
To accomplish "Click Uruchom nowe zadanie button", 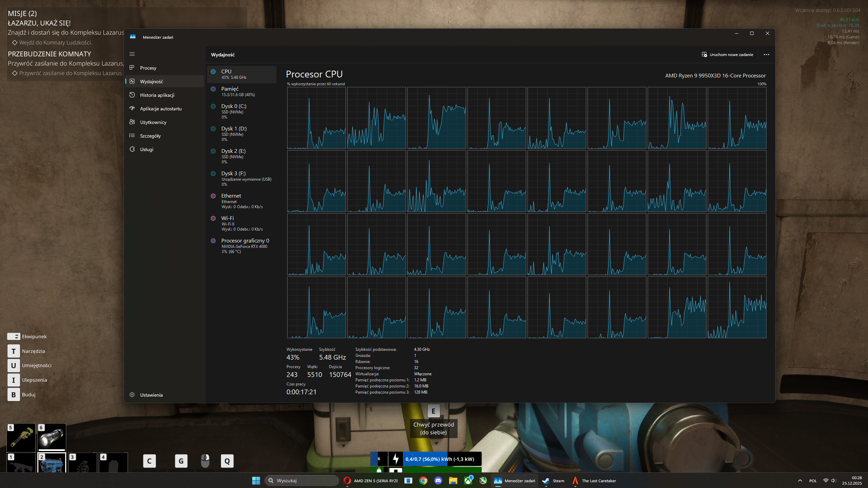I will [727, 55].
